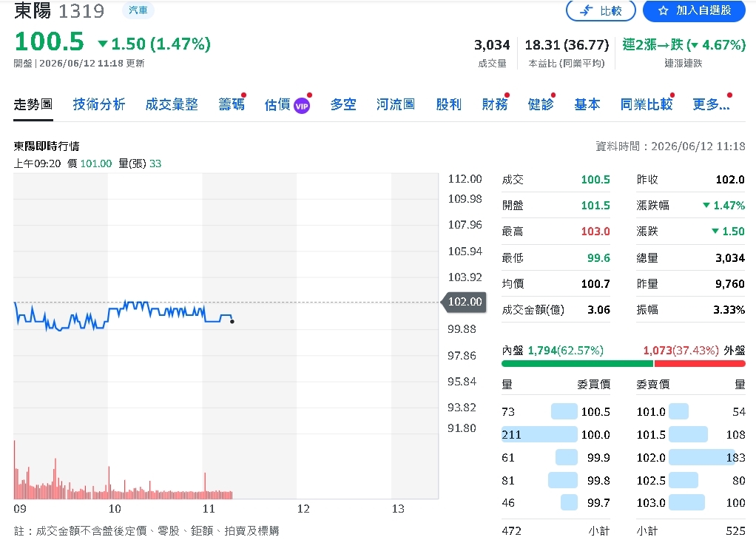The height and width of the screenshot is (540, 756).
Task: Click the 內盤 1,794(62.57%) label
Action: pyautogui.click(x=553, y=350)
